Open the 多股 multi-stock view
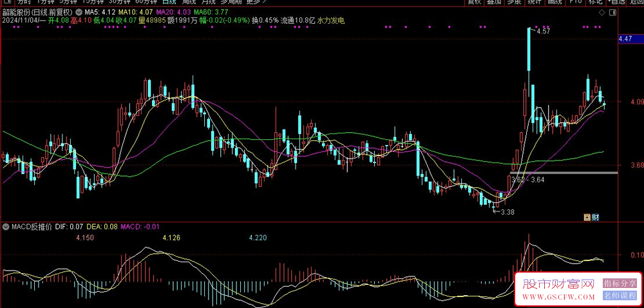 [x=514, y=2]
